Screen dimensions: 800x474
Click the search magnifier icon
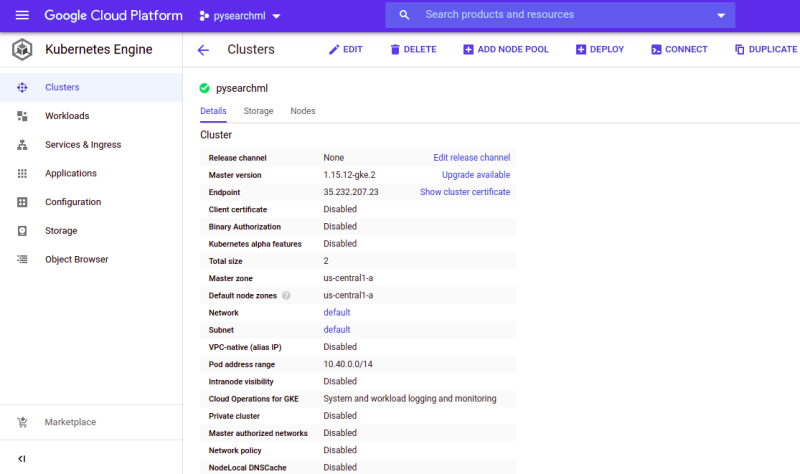click(x=404, y=15)
